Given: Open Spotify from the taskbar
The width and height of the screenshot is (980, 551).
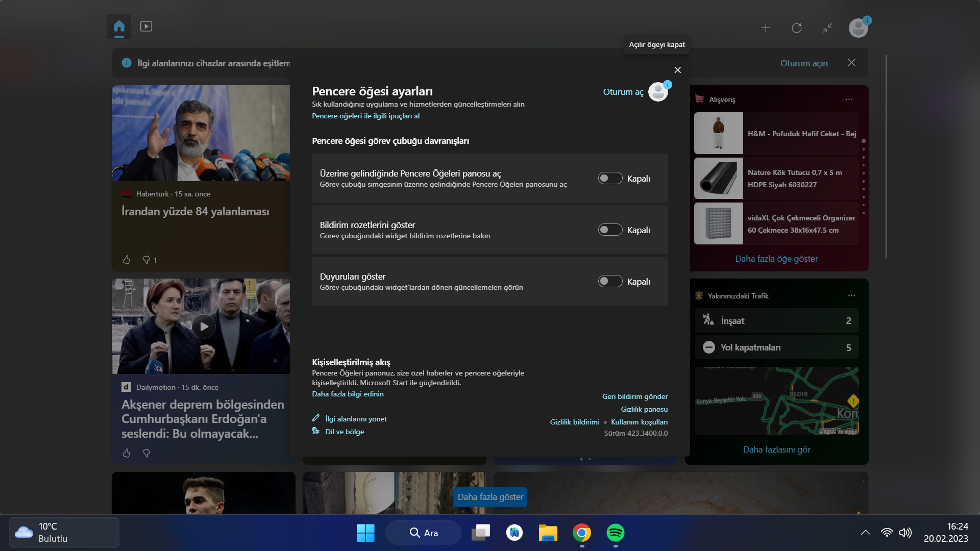Looking at the screenshot, I should tap(615, 533).
